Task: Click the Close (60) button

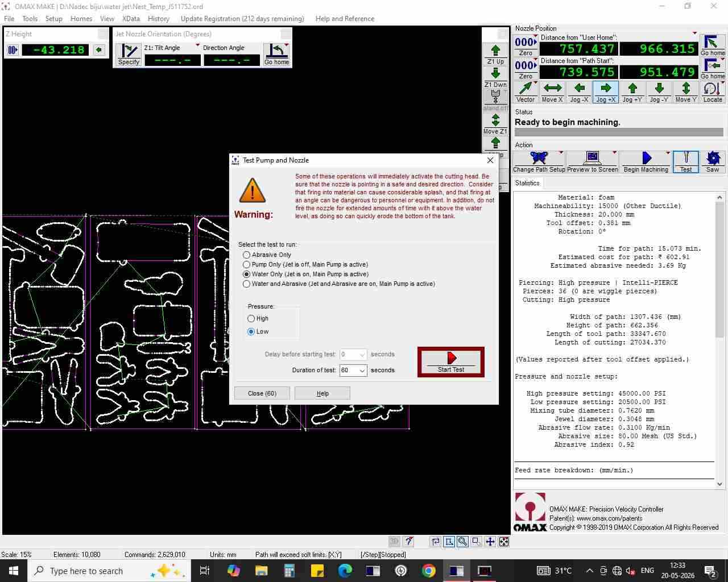Action: point(262,393)
